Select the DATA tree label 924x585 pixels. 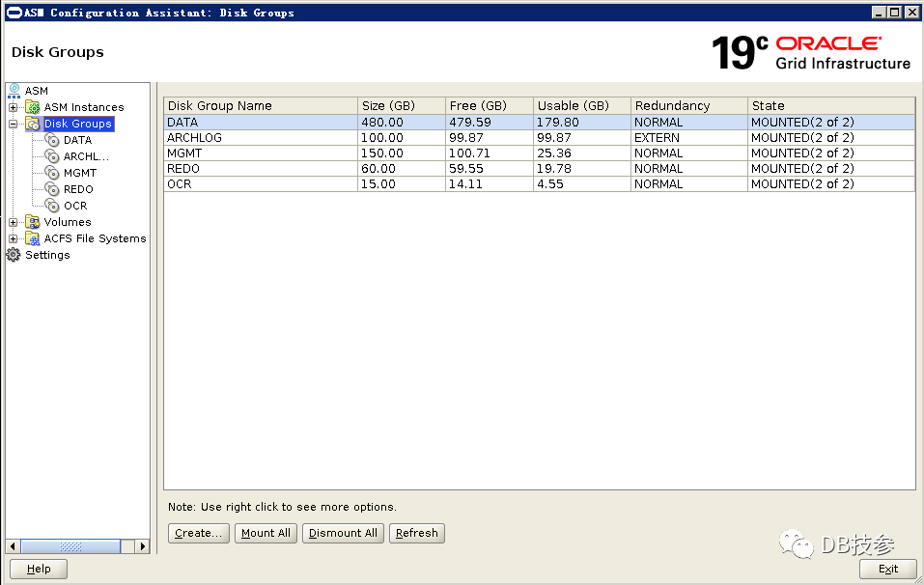coord(78,140)
